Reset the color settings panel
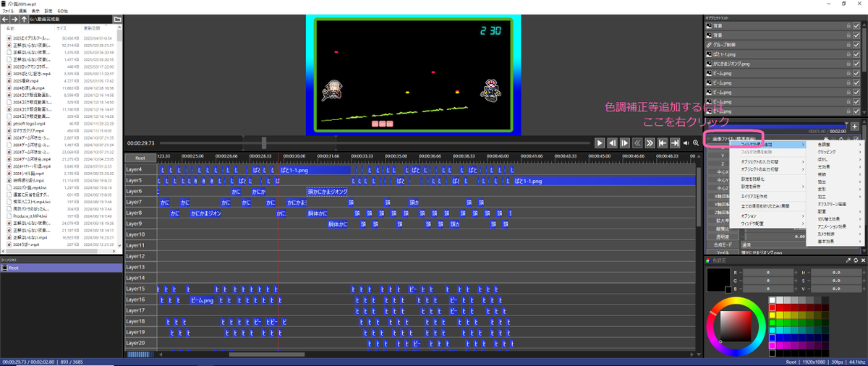The image size is (868, 366). point(856,260)
